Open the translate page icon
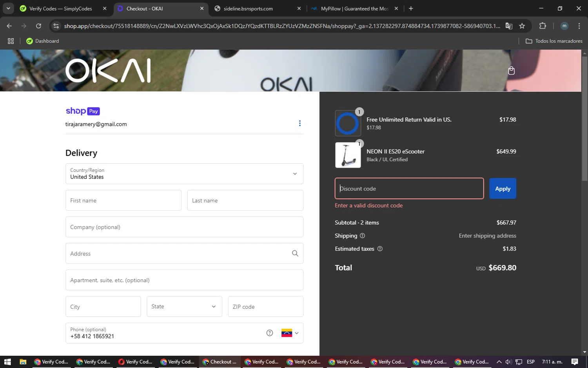 tap(509, 26)
